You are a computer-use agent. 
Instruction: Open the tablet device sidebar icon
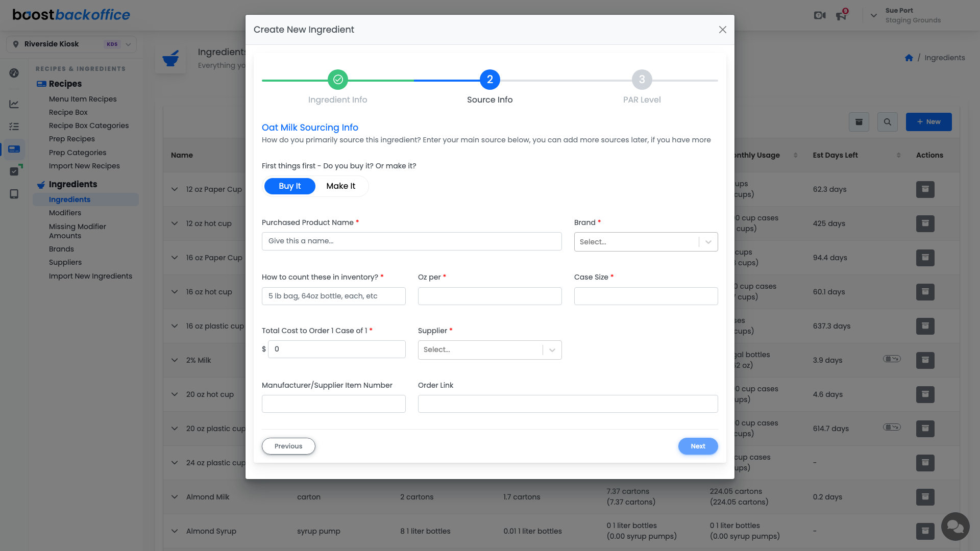point(14,194)
